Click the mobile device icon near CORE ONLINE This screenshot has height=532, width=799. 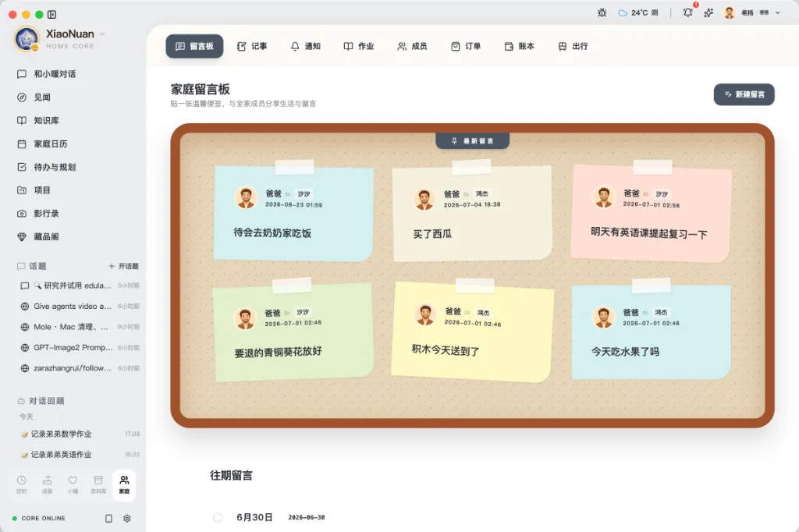pyautogui.click(x=108, y=518)
